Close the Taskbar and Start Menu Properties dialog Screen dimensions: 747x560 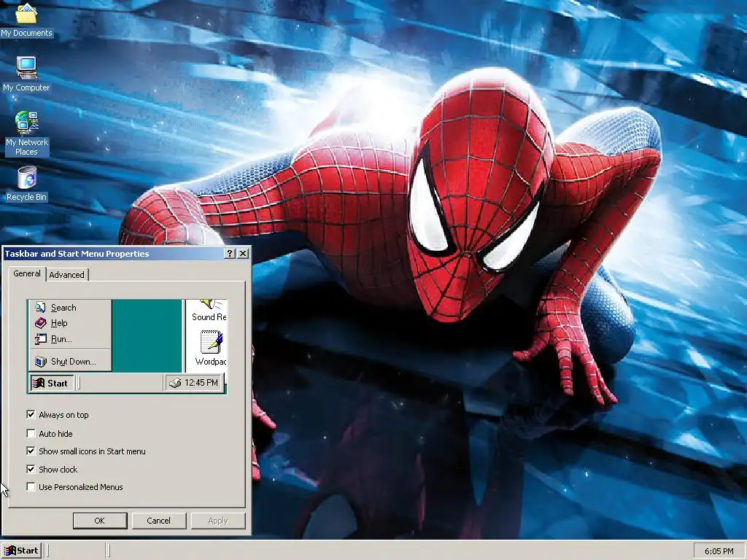[242, 253]
